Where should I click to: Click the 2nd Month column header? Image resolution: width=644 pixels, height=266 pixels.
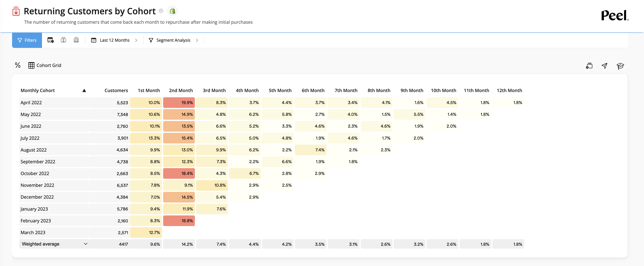[x=181, y=90]
